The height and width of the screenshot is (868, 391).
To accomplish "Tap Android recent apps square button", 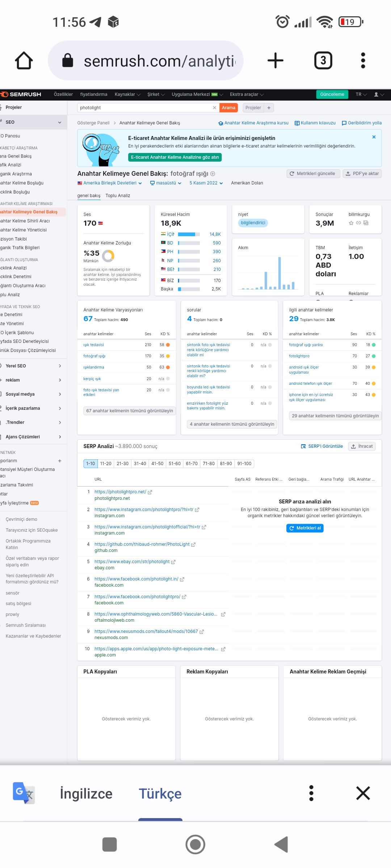I will tap(110, 844).
